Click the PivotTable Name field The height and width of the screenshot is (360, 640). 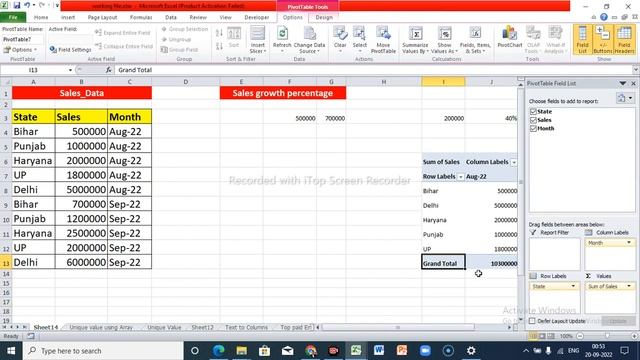(x=22, y=40)
